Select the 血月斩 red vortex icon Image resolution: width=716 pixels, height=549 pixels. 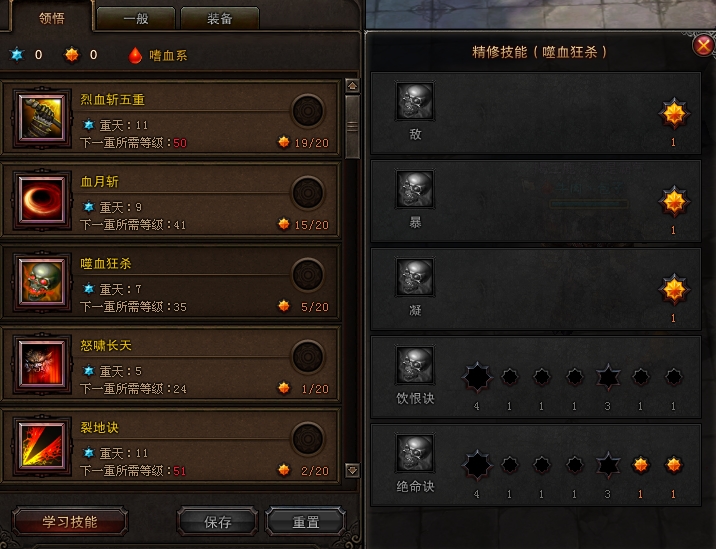pyautogui.click(x=42, y=200)
